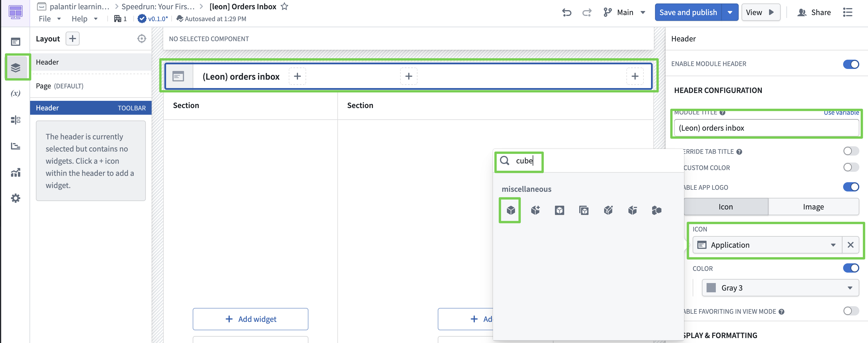
Task: Select the outlined cube icon in results
Action: [559, 210]
